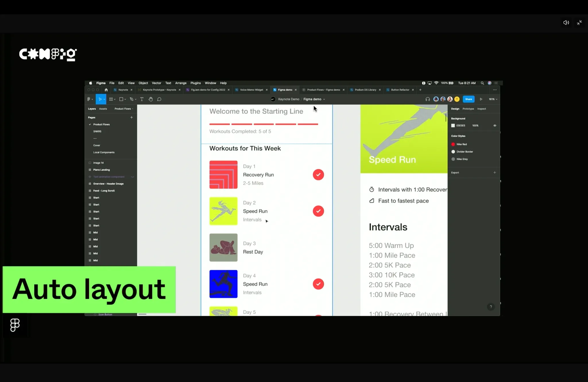
Task: Select the Text tool
Action: (x=142, y=99)
